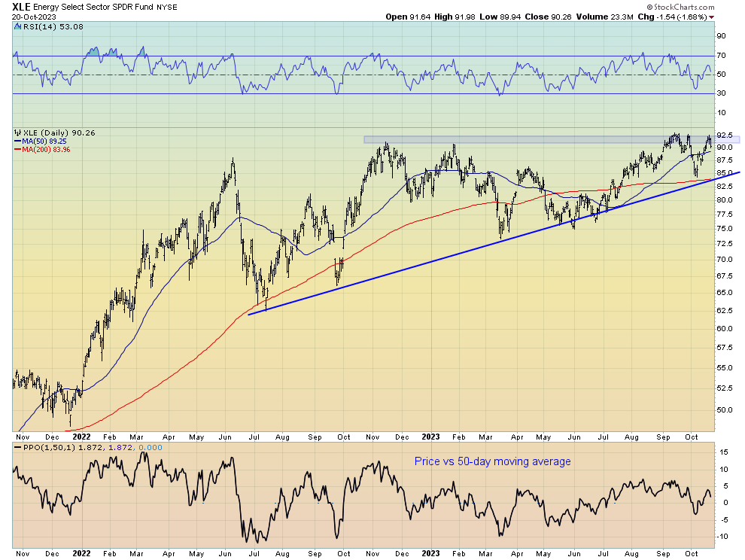Click the black PPO legend line marker
Image resolution: width=745 pixels, height=560 pixels.
pos(18,447)
